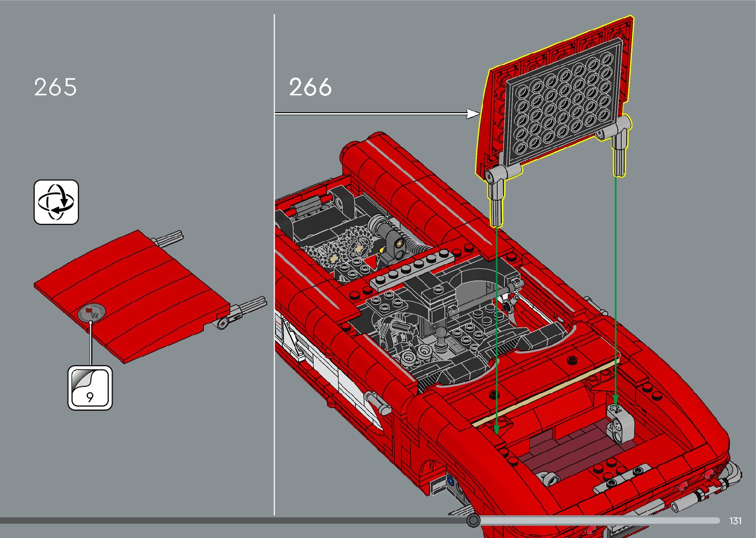Click the sticker number 9 callout icon
The width and height of the screenshot is (756, 538).
pos(90,388)
